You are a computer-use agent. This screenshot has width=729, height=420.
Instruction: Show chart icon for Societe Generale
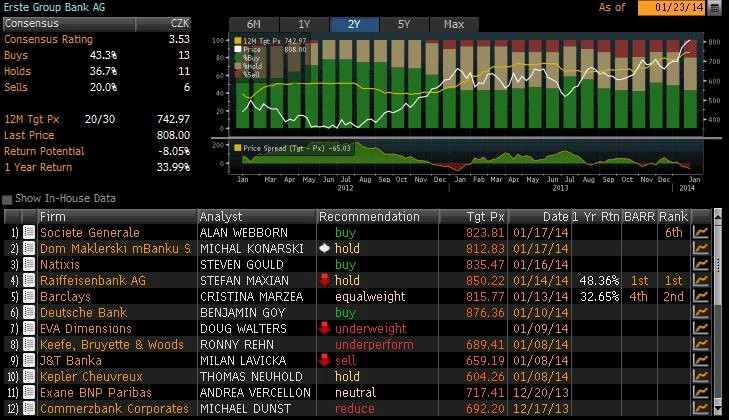(701, 232)
